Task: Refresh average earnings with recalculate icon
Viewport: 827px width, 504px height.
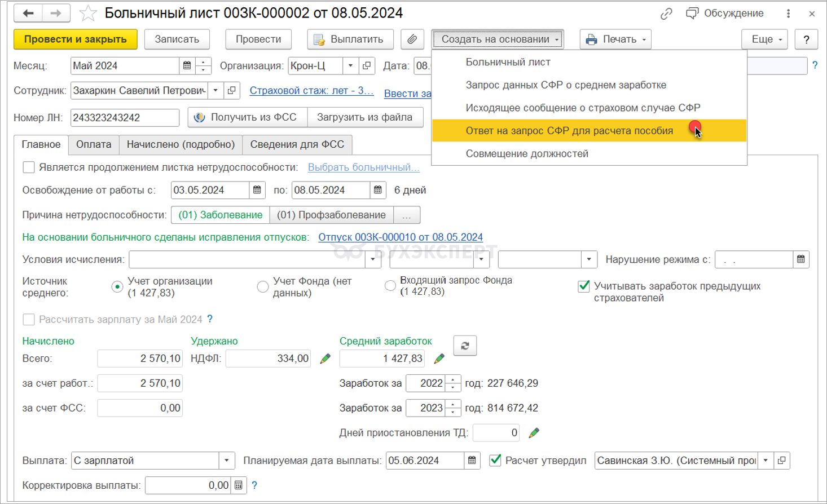Action: 465,346
